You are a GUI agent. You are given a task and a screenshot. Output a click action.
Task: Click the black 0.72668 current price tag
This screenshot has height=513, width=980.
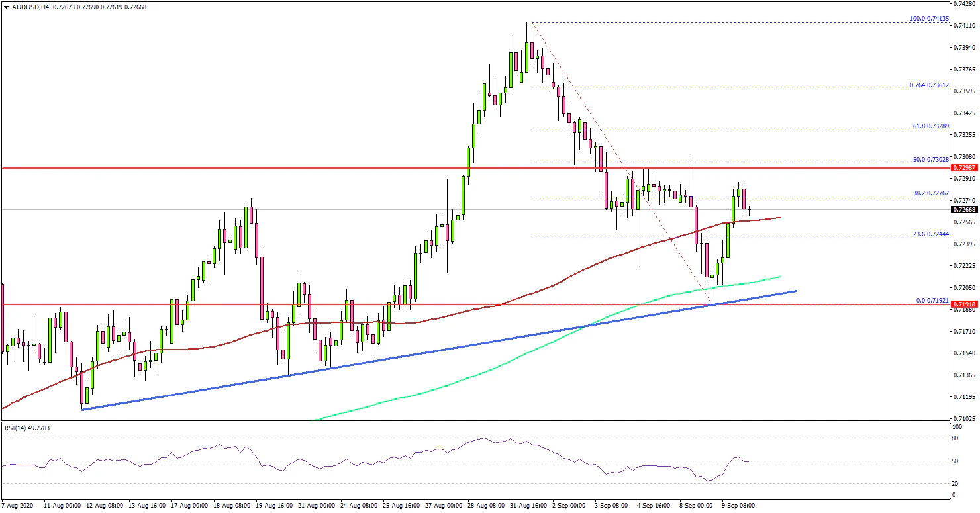(965, 210)
